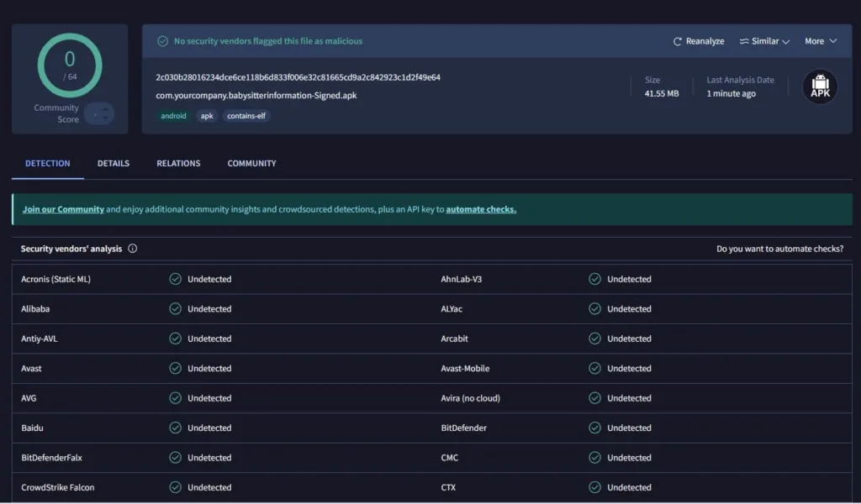Screen dimensions: 861x504
Task: Go to the Community tab
Action: (x=251, y=163)
